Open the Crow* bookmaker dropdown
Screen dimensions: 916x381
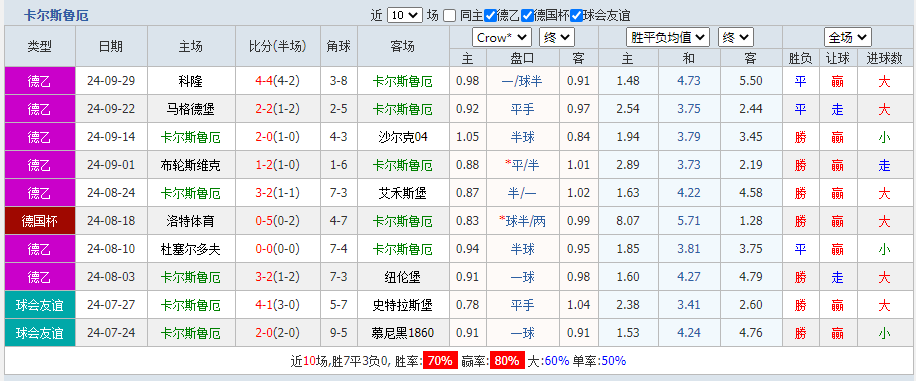(502, 37)
